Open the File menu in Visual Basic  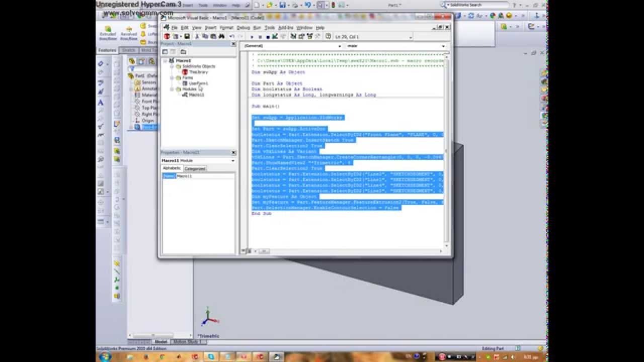[175, 28]
